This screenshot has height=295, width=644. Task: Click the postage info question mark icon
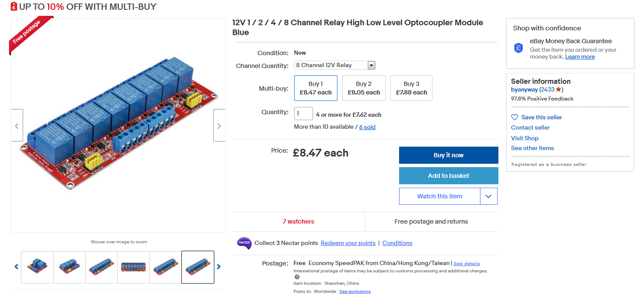click(x=297, y=277)
